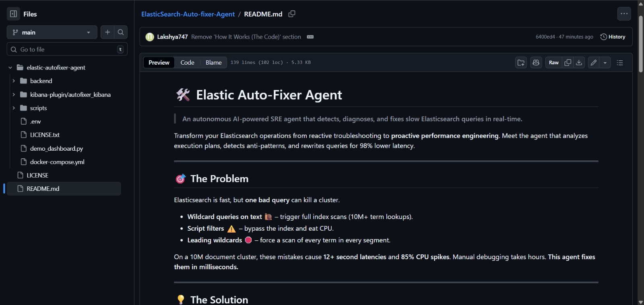Image resolution: width=644 pixels, height=305 pixels.
Task: Collapse the elastic-autofixer-agent folder
Action: click(x=10, y=68)
